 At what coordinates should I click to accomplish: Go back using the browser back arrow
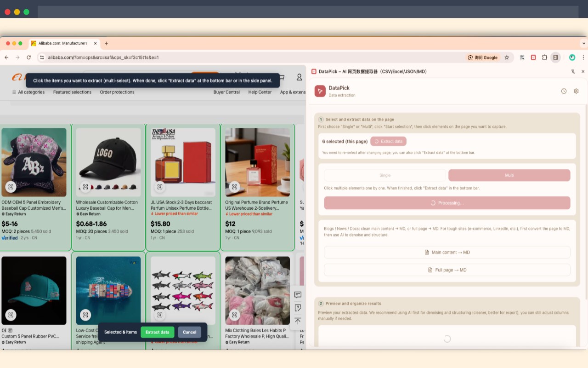6,57
